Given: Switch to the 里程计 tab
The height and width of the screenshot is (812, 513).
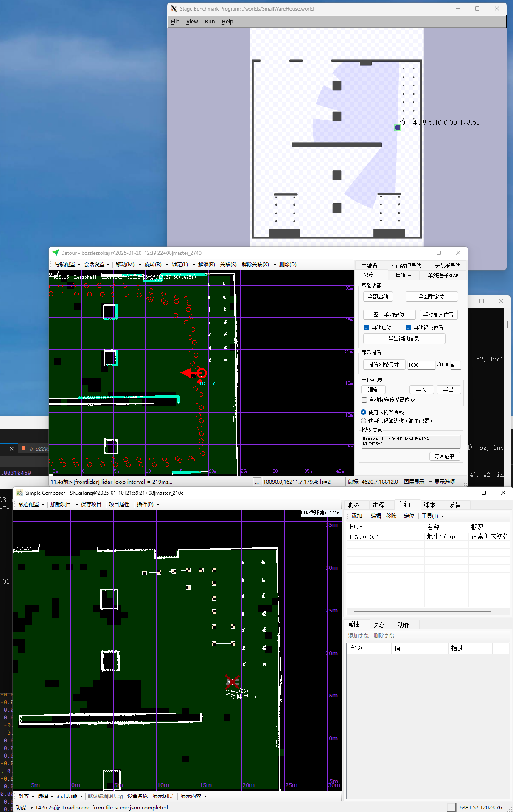Looking at the screenshot, I should pyautogui.click(x=403, y=276).
